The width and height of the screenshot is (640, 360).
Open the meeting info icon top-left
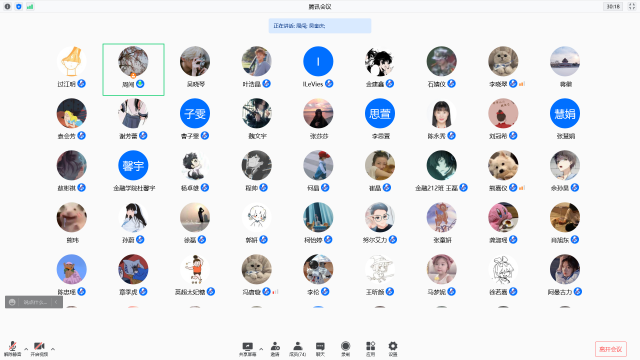point(7,7)
